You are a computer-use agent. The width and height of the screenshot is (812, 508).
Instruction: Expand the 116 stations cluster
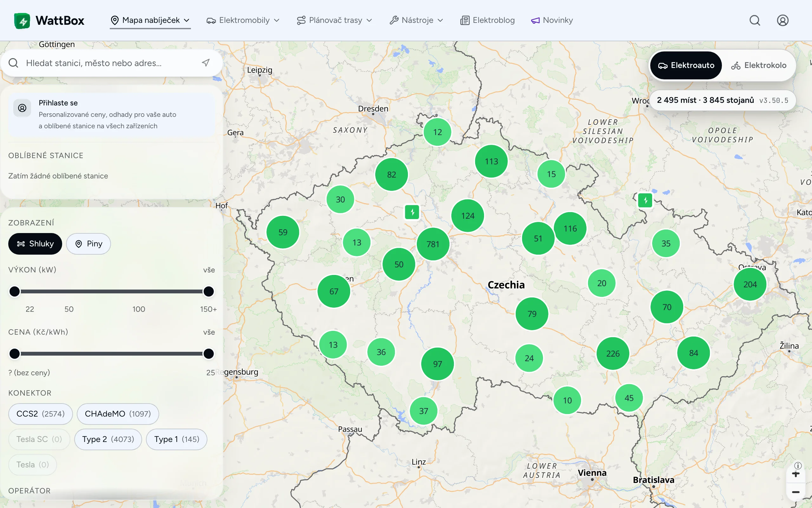570,229
